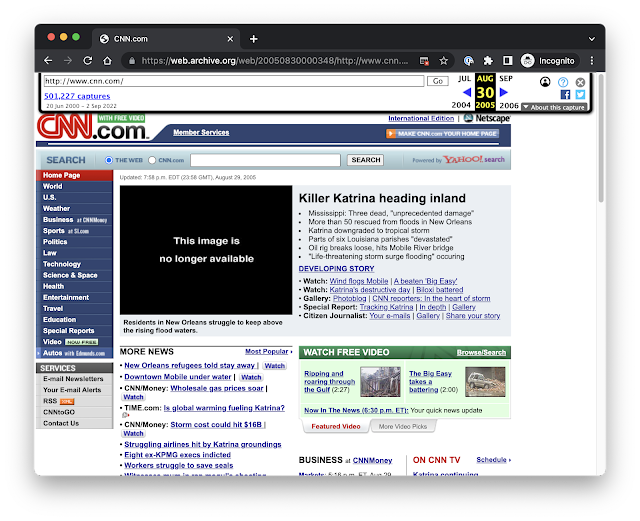Switch to Featured Video tab
Screen dimensions: 640x521
point(336,426)
